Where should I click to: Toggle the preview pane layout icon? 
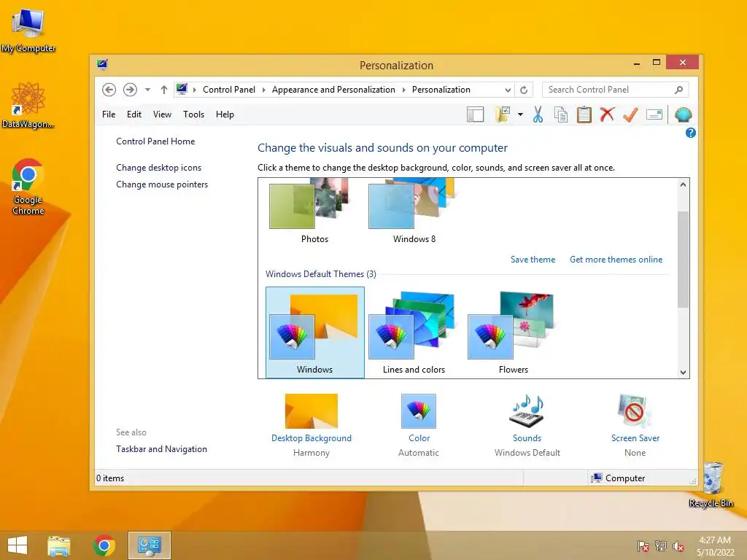click(475, 114)
